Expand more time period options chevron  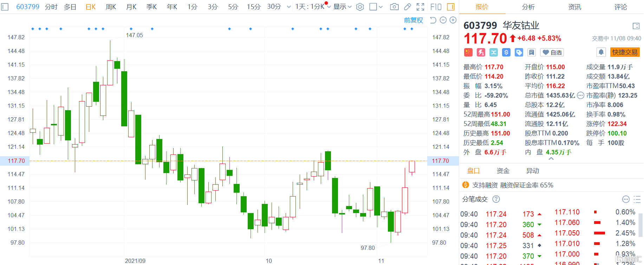coord(289,7)
